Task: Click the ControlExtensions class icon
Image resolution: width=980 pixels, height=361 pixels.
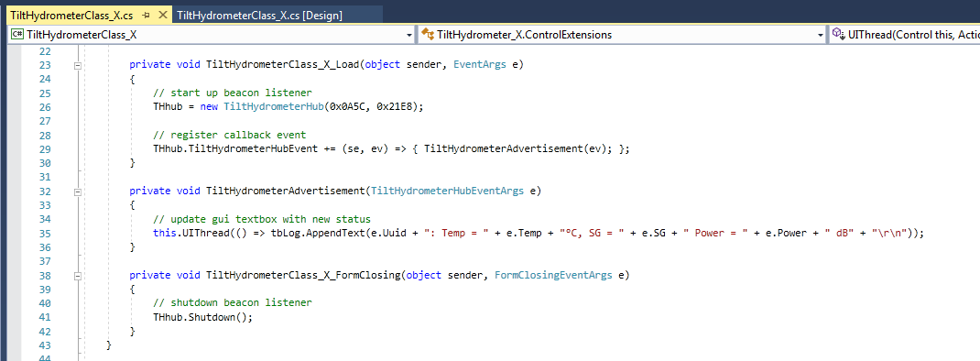Action: 428,35
